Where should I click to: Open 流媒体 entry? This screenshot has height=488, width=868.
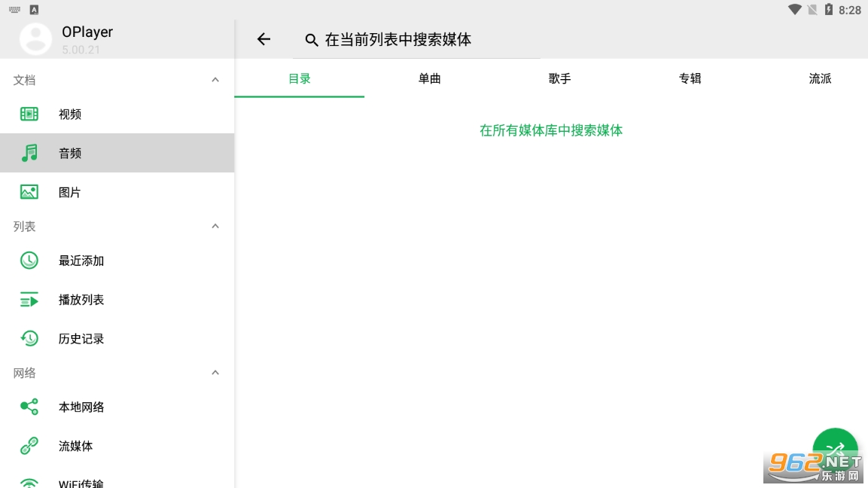coord(117,446)
